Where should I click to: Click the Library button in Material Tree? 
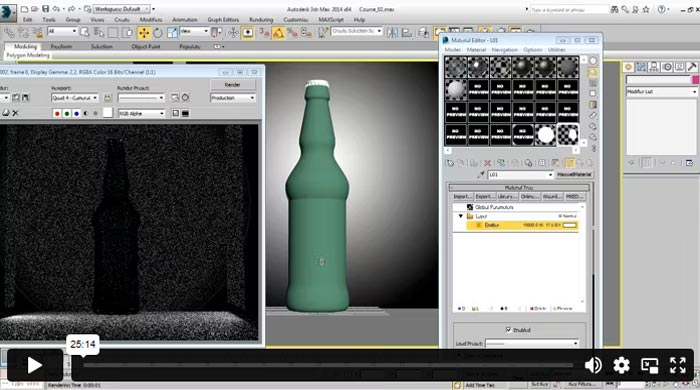(x=507, y=196)
